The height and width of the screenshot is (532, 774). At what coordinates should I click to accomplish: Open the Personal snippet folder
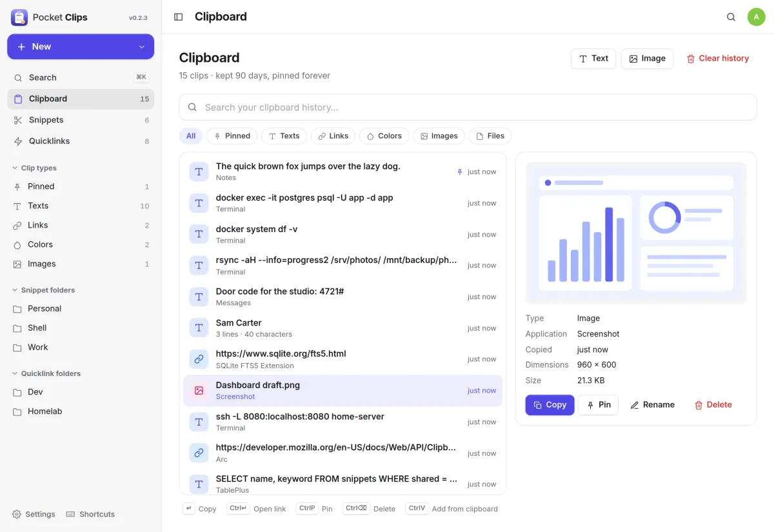pyautogui.click(x=81, y=308)
